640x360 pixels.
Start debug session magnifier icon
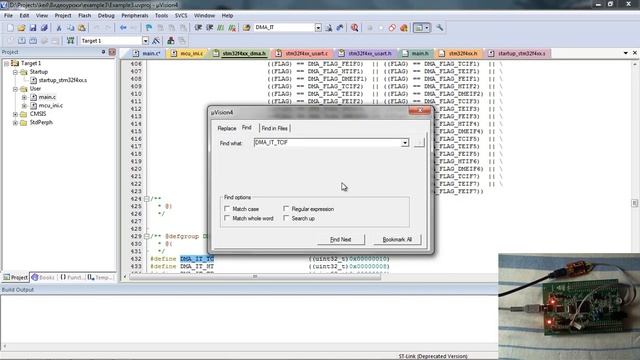pos(354,27)
